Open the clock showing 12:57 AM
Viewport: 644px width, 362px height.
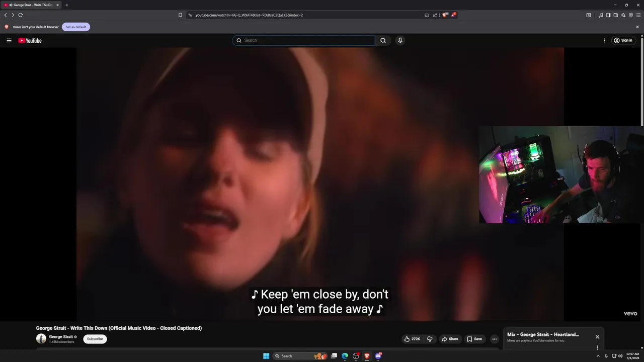(x=633, y=356)
